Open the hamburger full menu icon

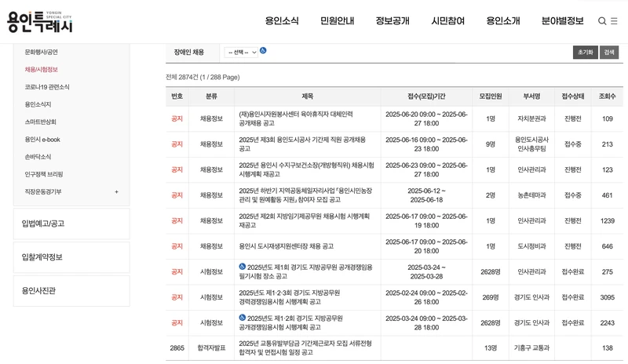click(x=614, y=21)
